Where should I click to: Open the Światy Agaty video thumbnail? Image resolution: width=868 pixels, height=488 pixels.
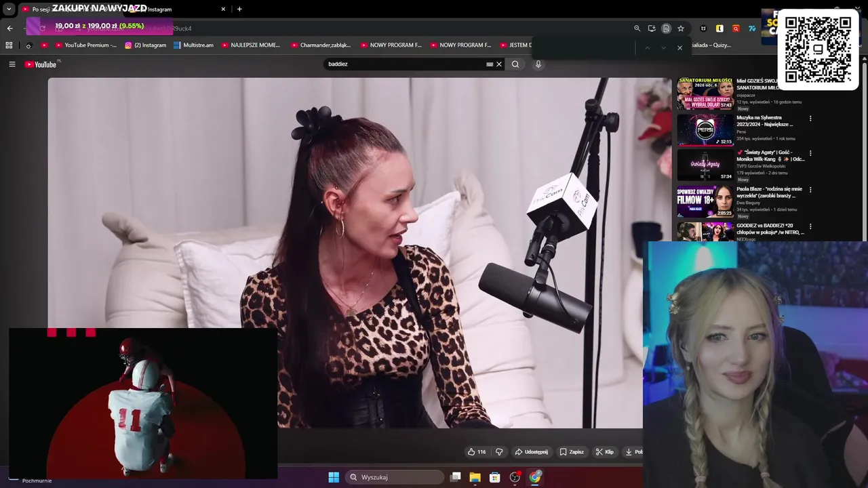click(x=705, y=165)
